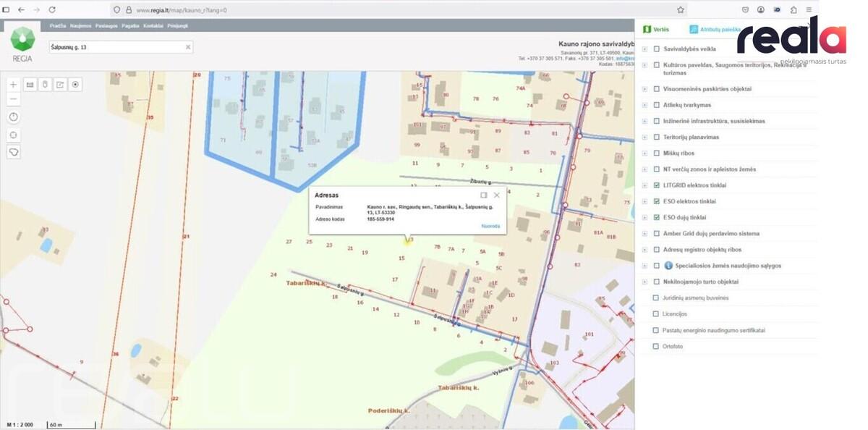Select the mouse pointer map tool
The height and width of the screenshot is (430, 868).
[x=45, y=85]
